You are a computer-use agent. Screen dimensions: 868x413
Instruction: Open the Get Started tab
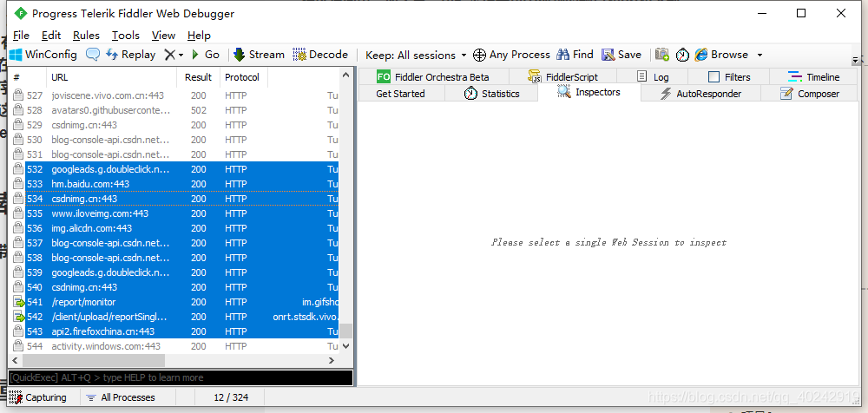401,94
